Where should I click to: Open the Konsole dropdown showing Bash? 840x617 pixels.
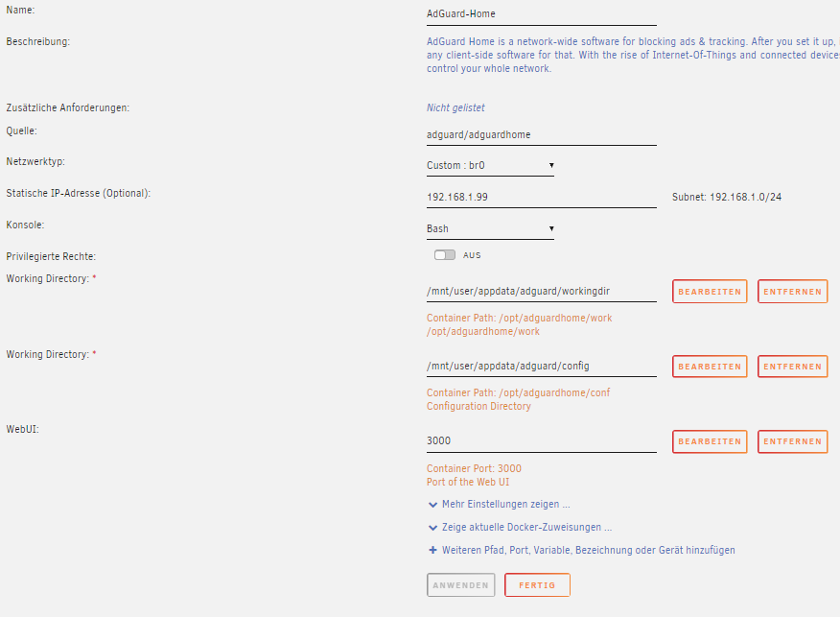(490, 229)
